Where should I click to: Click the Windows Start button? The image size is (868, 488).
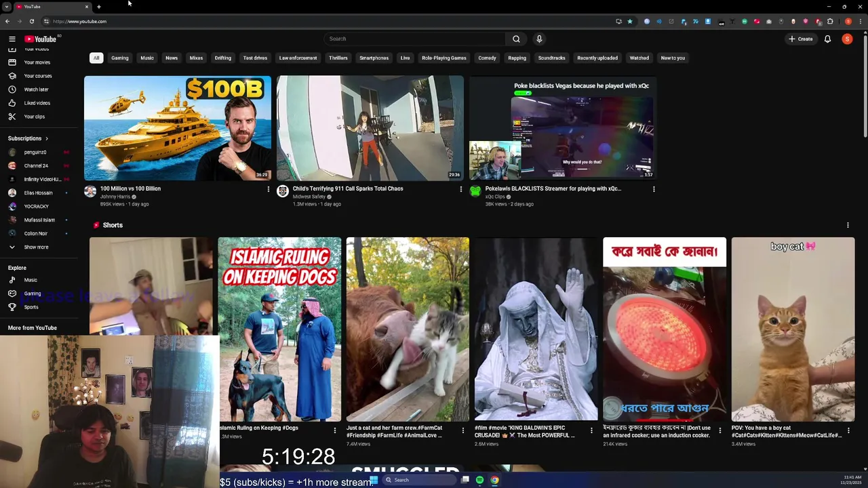tap(373, 480)
